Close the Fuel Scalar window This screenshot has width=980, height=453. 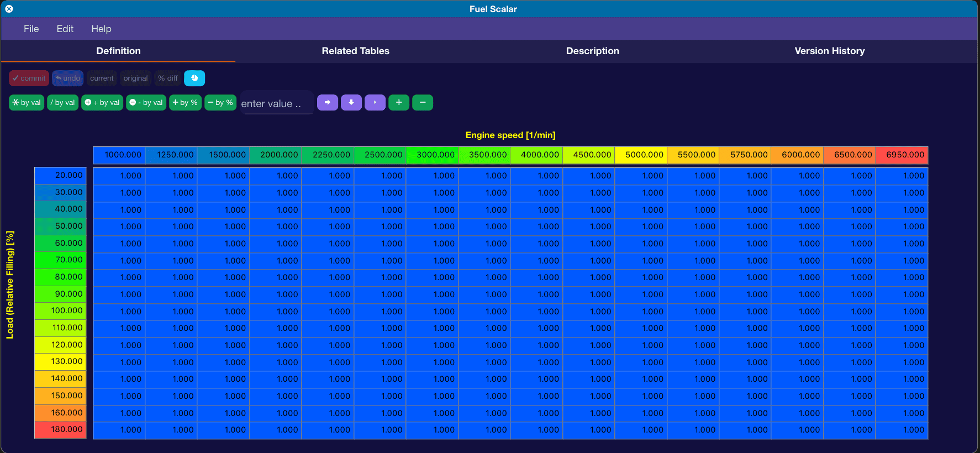[9, 9]
